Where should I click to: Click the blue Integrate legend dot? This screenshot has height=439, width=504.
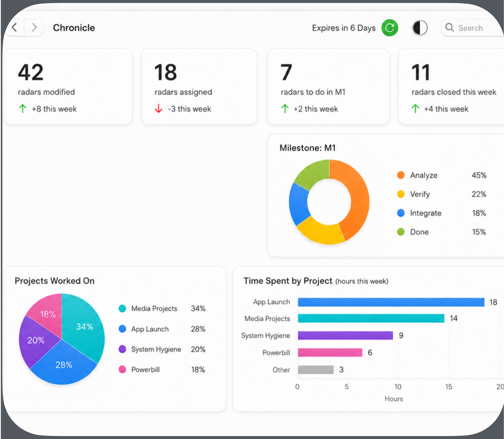pyautogui.click(x=401, y=213)
